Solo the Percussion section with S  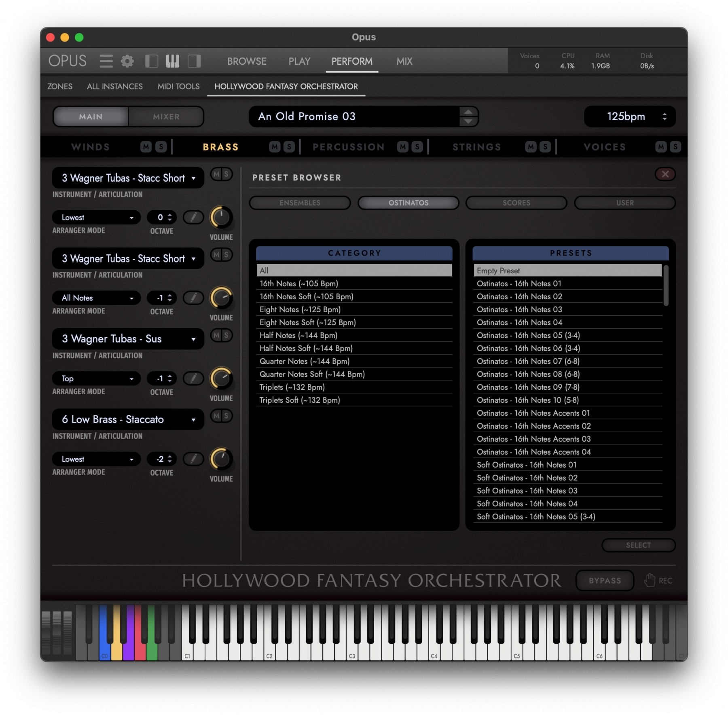point(417,147)
